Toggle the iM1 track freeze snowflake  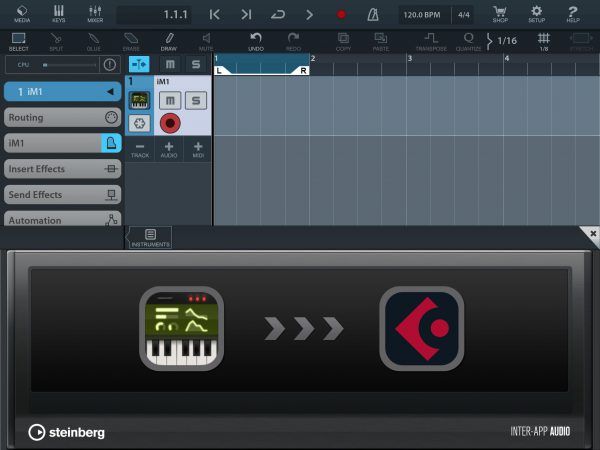point(139,123)
